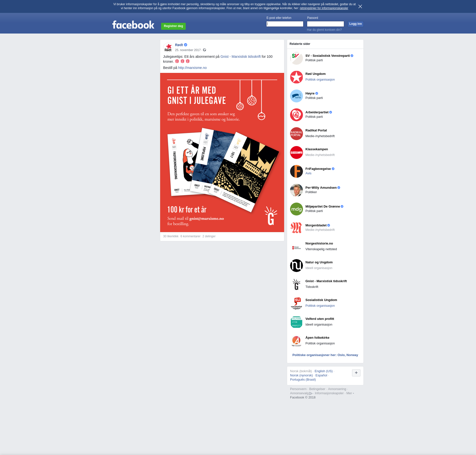Open the Informasjonskapsler footer link
This screenshot has width=476, height=455.
coord(329,393)
